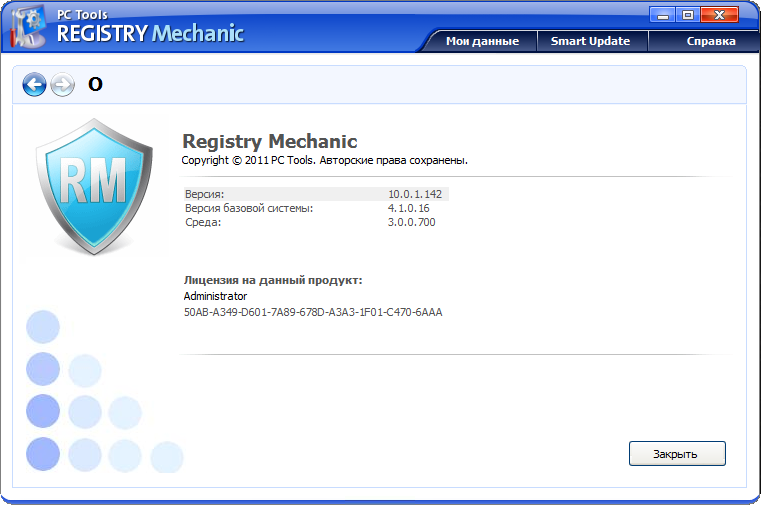Close the window with the red X

[719, 15]
